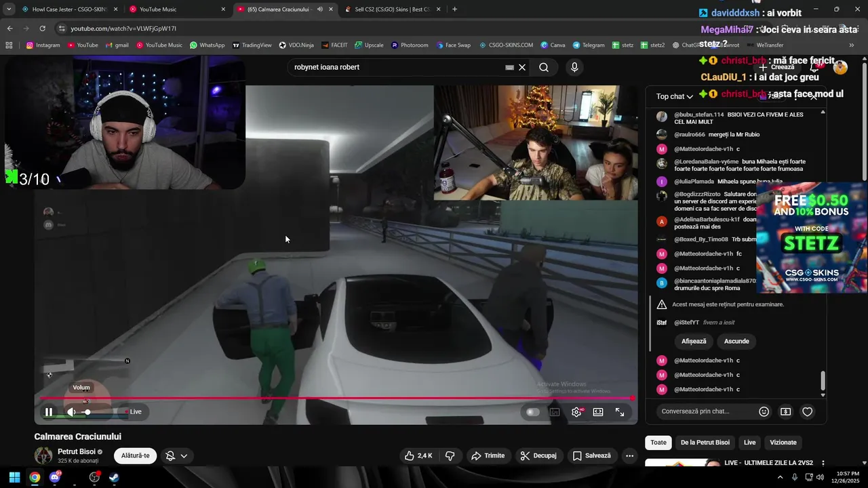Open Telegram bookmark
Screen dimensions: 868x488
[589, 45]
